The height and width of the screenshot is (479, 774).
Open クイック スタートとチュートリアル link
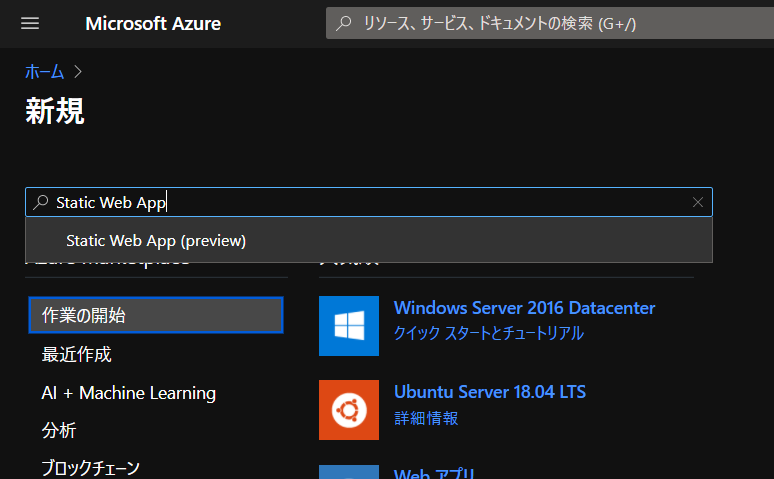(488, 333)
